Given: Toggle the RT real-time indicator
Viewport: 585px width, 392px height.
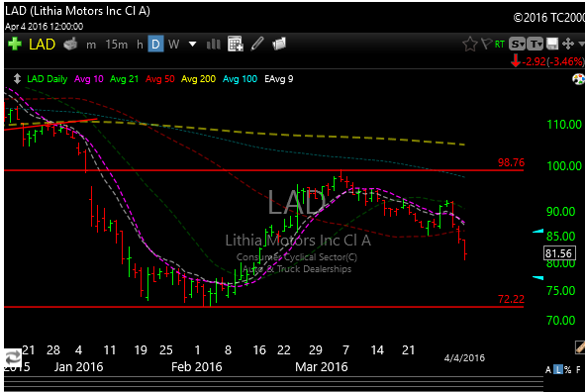Looking at the screenshot, I should tap(500, 45).
